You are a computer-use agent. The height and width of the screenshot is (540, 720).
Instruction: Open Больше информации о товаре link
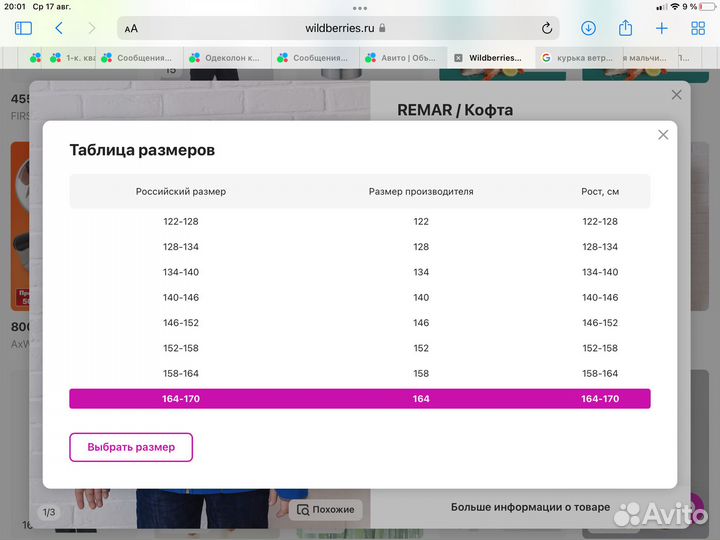(530, 507)
